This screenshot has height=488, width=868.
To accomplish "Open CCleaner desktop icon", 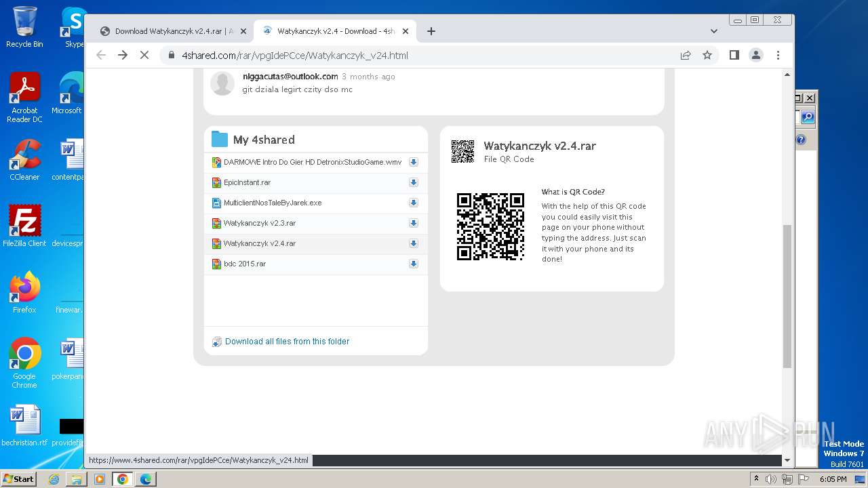I will click(24, 160).
